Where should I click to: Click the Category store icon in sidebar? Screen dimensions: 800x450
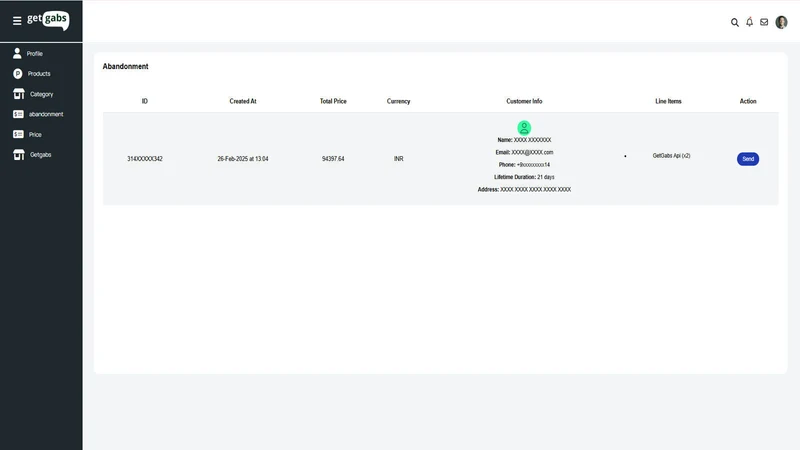coord(19,94)
